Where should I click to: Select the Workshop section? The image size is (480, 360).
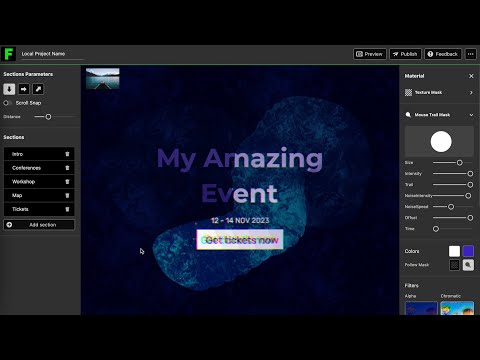(x=39, y=182)
